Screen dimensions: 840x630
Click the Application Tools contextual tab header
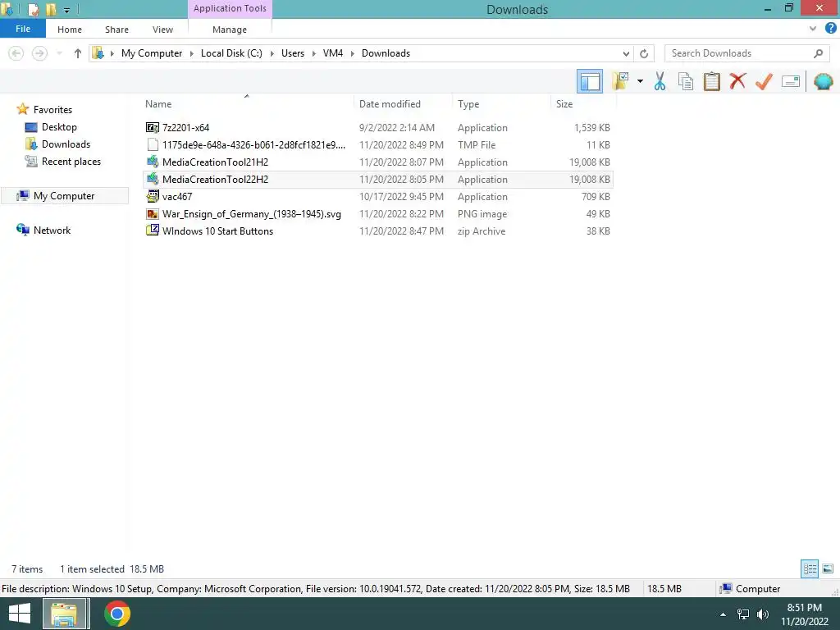click(230, 8)
